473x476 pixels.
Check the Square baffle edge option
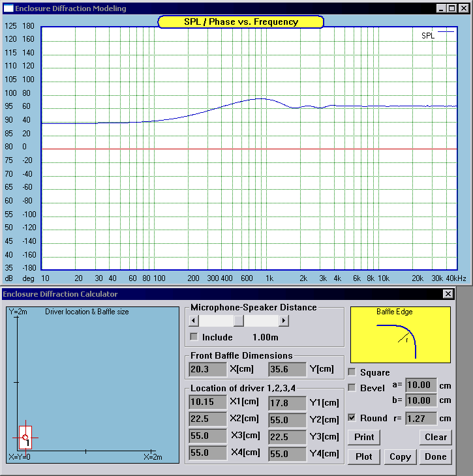click(352, 372)
